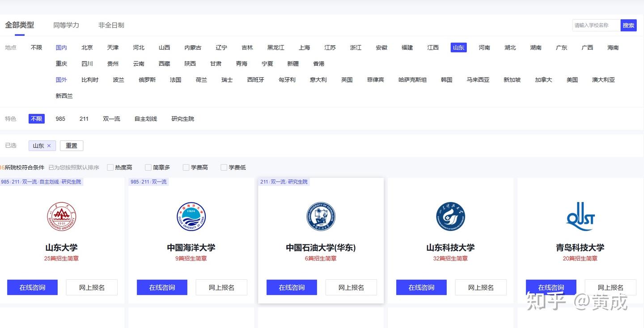This screenshot has height=328, width=644.
Task: Check the 学费高 sort checkbox
Action: tap(186, 168)
